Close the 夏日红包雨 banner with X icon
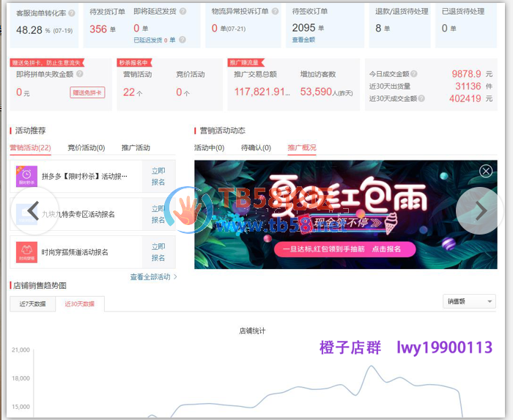Viewport: 513px width, 420px height. 486,171
